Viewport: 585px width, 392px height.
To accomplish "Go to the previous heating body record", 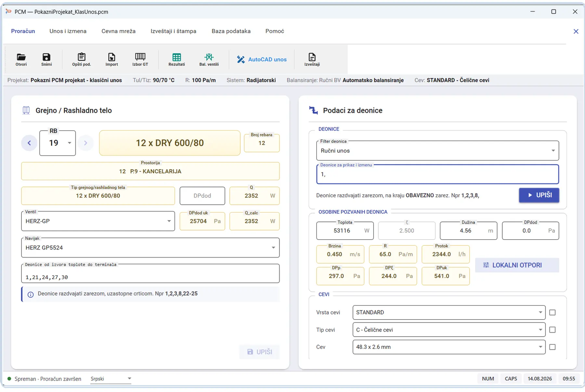I will [x=29, y=143].
